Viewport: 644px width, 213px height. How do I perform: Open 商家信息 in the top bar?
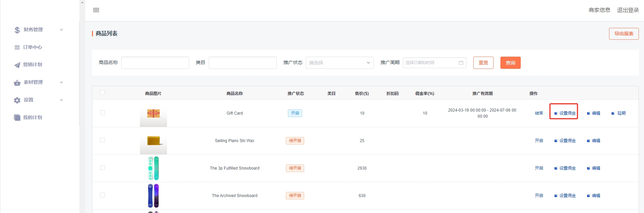pyautogui.click(x=599, y=10)
